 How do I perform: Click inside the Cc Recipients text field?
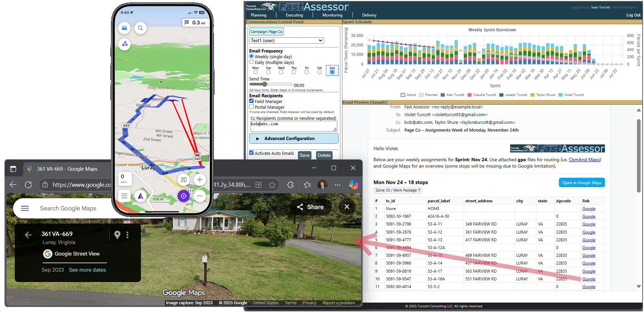click(293, 126)
